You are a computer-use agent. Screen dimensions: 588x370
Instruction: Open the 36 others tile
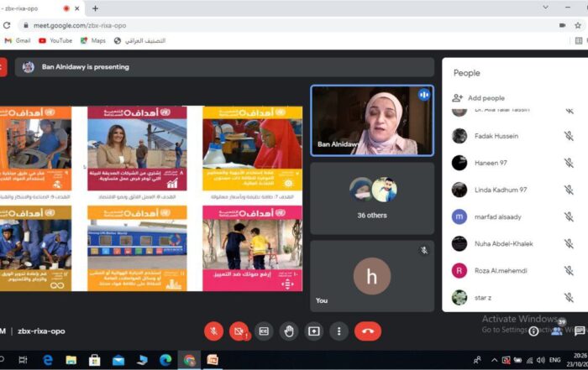372,197
